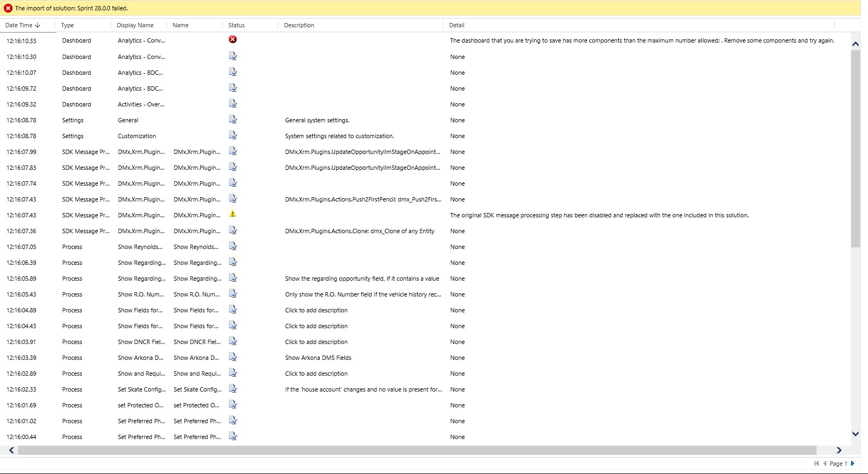The image size is (868, 474).
Task: Click the vertical scrollbar thumb
Action: coord(855,149)
